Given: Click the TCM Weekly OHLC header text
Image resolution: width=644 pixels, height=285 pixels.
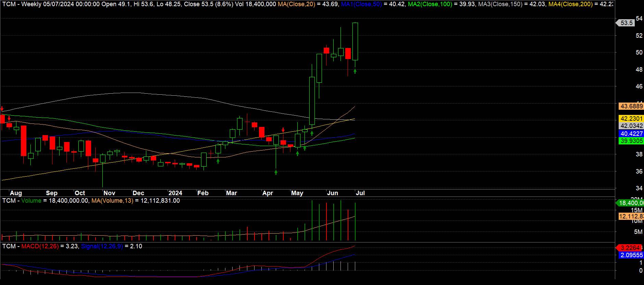Looking at the screenshot, I should pos(139,4).
